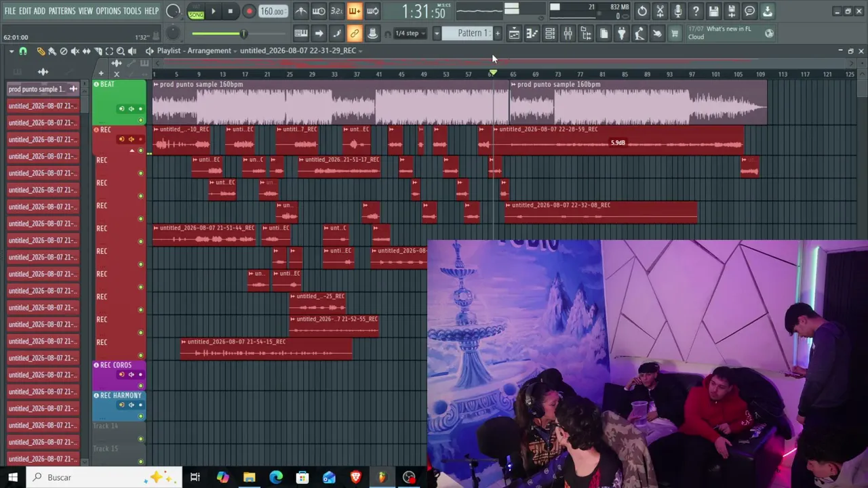Open the untitled_2026-08-07 22-31-29_REC clip dropdown

[300, 51]
